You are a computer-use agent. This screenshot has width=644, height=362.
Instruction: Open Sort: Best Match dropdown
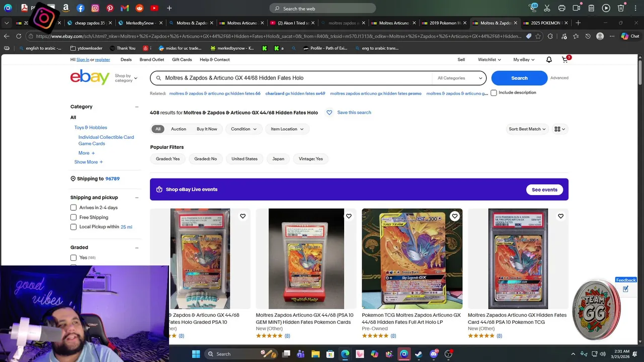click(x=527, y=129)
